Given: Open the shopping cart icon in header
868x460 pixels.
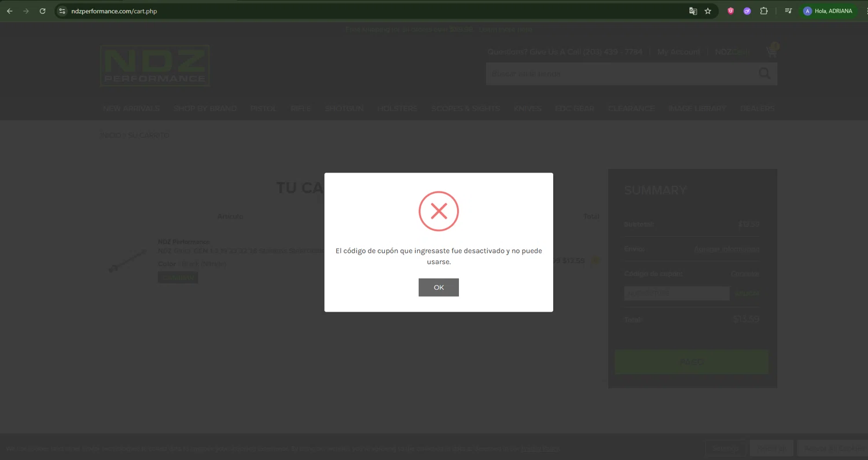Looking at the screenshot, I should click(x=772, y=51).
